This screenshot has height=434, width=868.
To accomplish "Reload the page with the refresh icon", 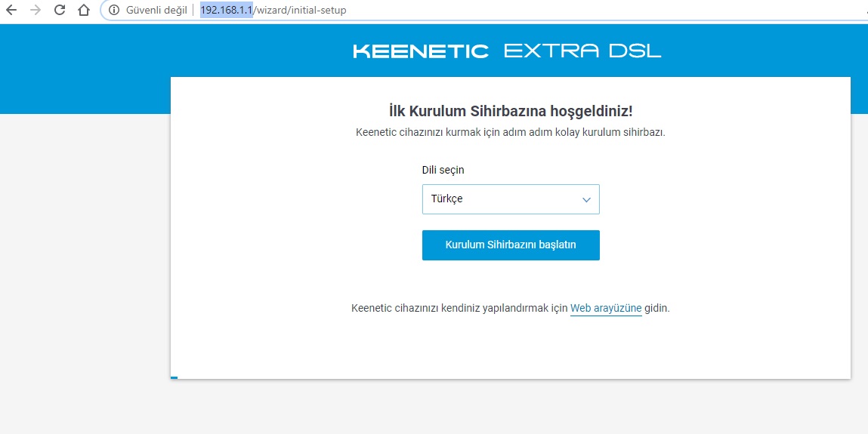I will tap(60, 10).
